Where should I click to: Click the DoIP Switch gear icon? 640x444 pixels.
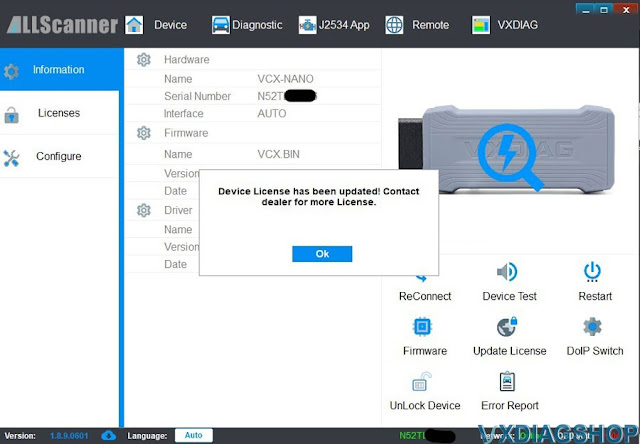pos(592,326)
